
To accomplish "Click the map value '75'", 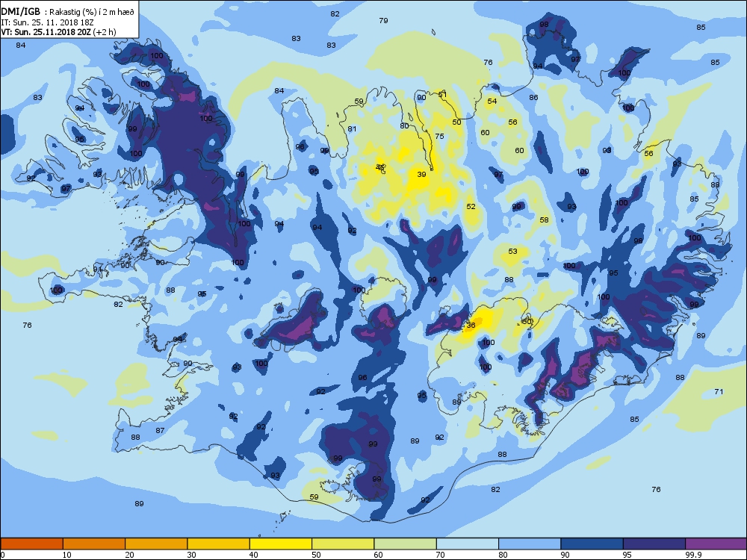I will [x=440, y=136].
